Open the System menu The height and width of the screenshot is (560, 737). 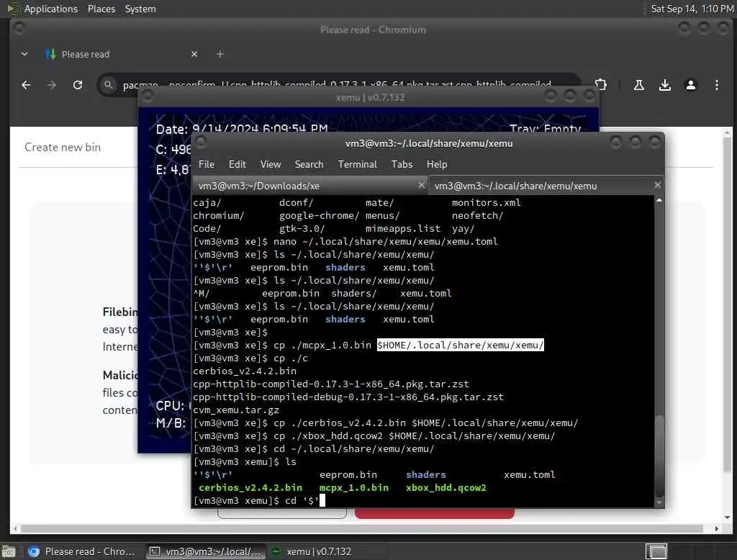click(x=140, y=9)
